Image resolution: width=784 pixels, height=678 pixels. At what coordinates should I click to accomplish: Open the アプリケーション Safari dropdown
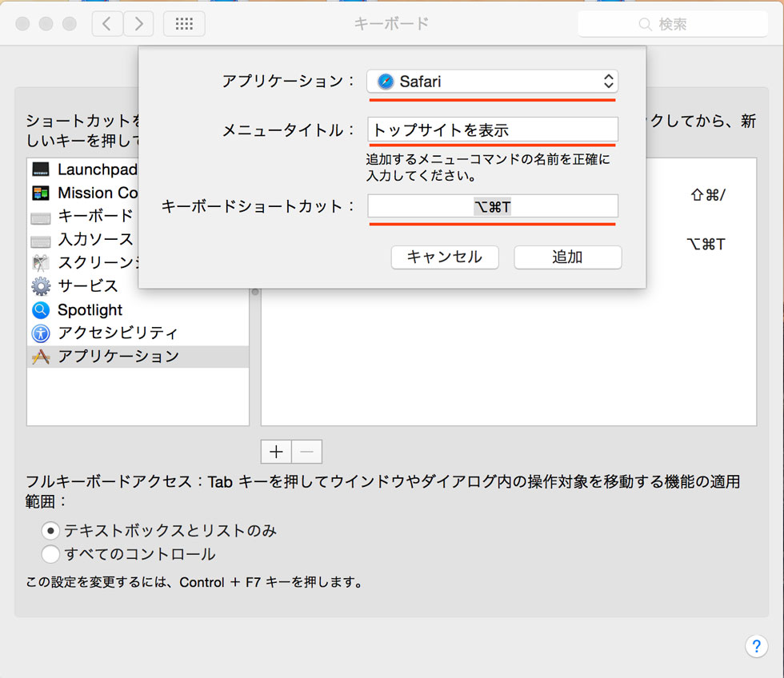(492, 82)
